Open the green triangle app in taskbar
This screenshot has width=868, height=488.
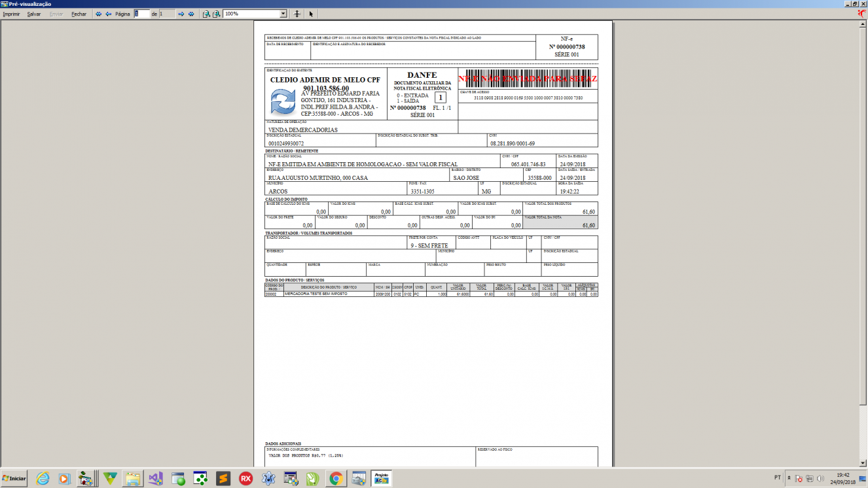[x=111, y=478]
